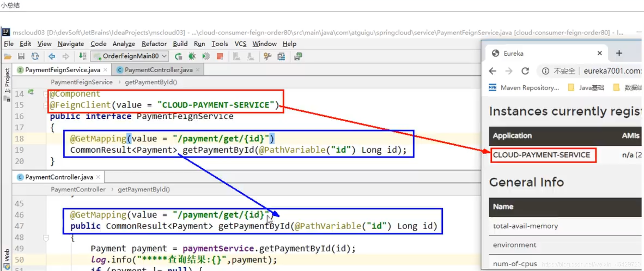Open the Help menu
The image size is (644, 271).
pos(289,44)
